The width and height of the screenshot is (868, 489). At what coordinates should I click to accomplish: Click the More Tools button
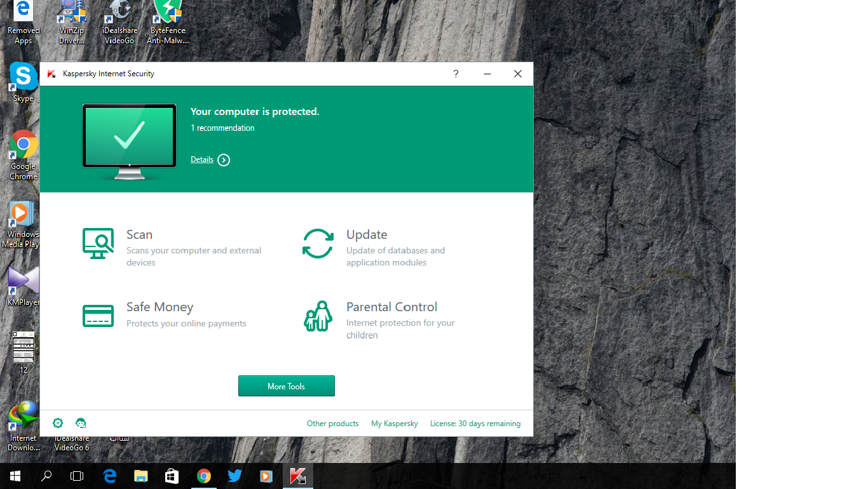[287, 386]
